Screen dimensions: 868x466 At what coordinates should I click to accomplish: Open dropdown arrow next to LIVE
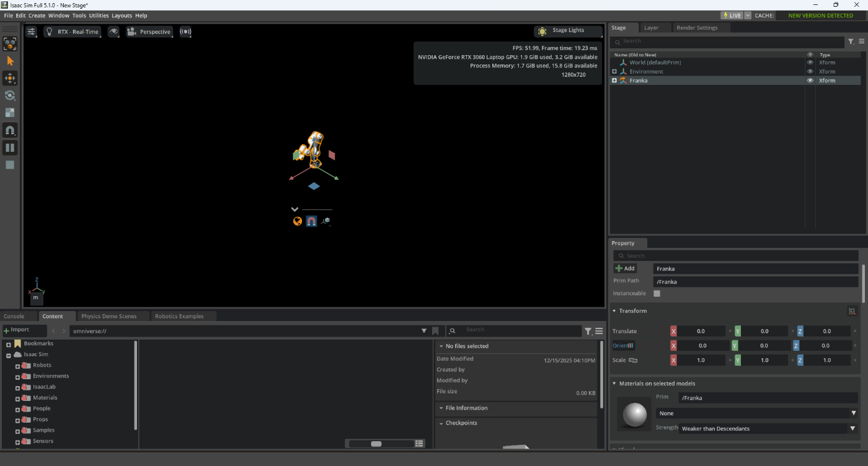click(x=748, y=15)
